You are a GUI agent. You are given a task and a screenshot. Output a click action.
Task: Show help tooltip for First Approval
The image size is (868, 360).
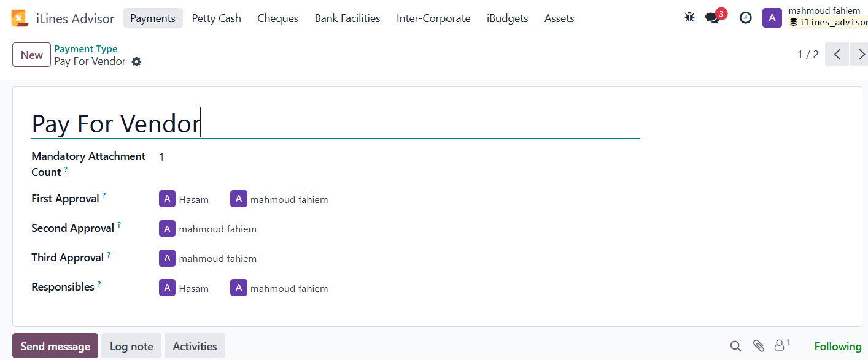click(104, 196)
